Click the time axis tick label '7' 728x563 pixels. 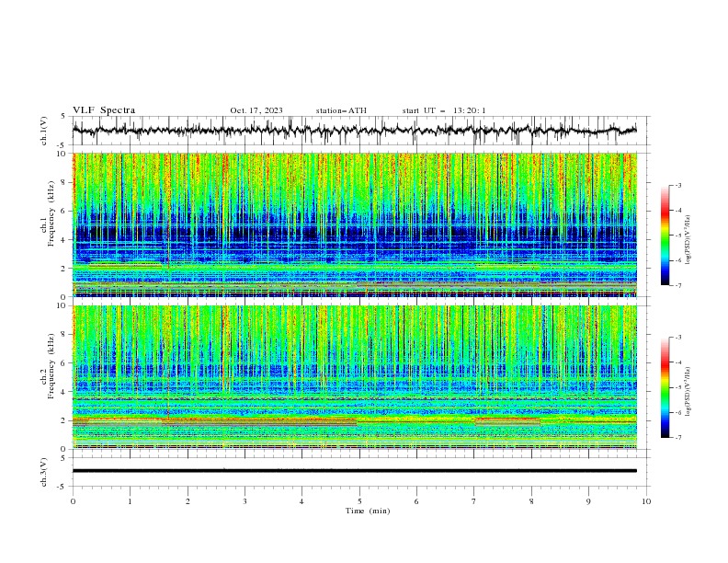(474, 501)
